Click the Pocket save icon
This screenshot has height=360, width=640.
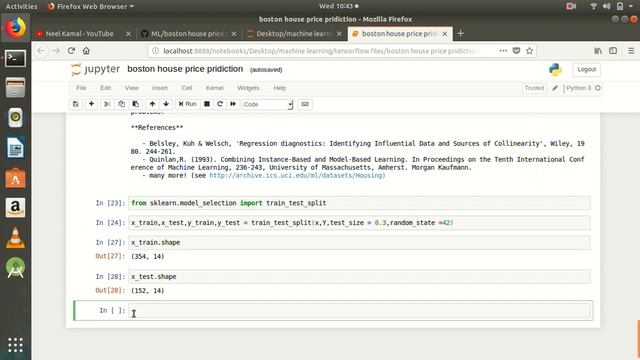(x=516, y=51)
